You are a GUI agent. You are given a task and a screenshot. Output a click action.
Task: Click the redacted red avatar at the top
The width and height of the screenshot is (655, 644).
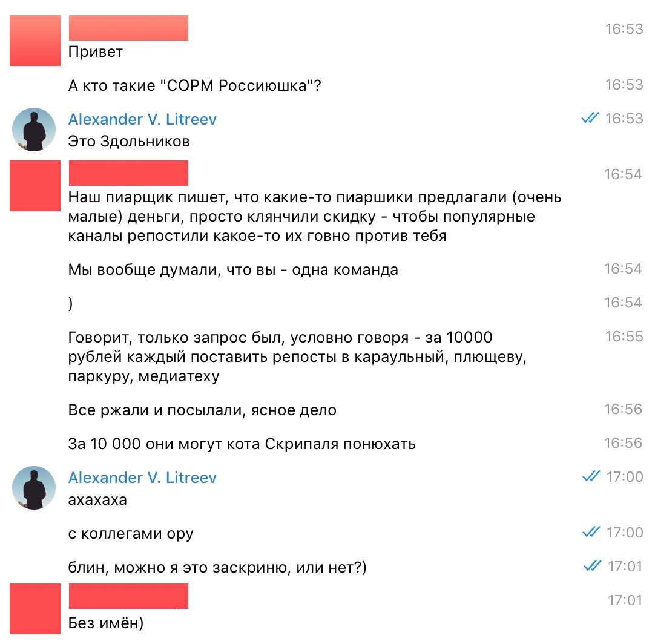click(x=35, y=41)
